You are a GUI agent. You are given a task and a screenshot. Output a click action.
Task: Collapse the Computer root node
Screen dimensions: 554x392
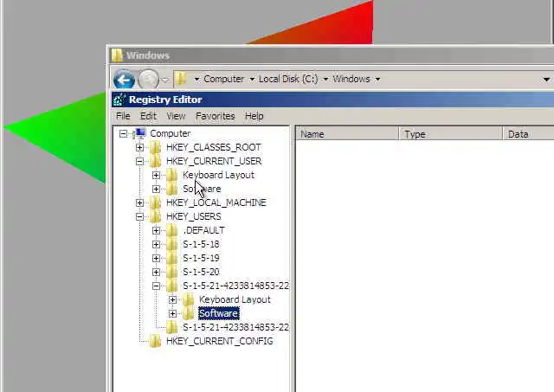123,134
